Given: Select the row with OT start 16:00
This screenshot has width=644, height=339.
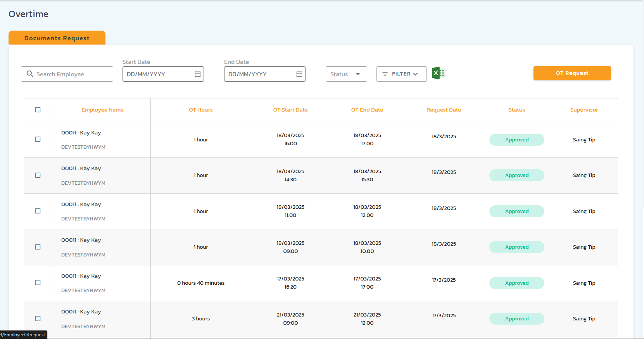Looking at the screenshot, I should [38, 139].
